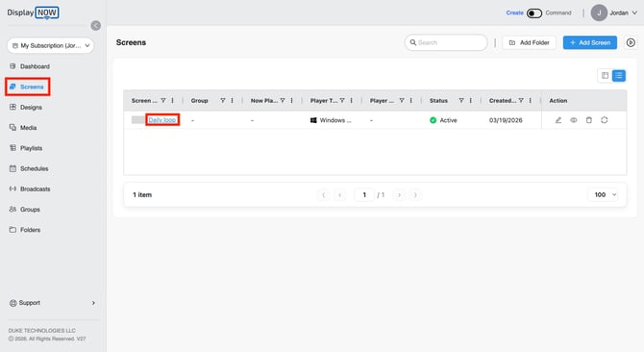Click the Group column header
Image resolution: width=644 pixels, height=352 pixels.
coord(200,101)
